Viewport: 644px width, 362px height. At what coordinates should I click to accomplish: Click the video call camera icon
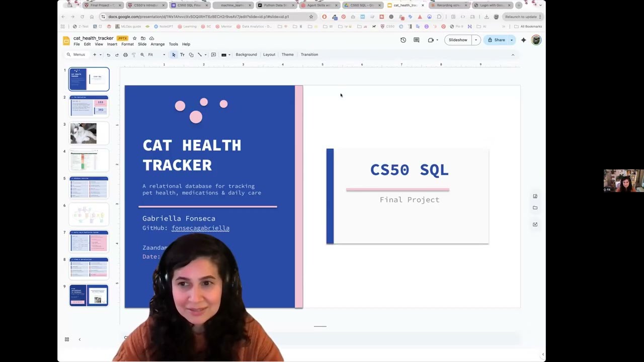(x=431, y=40)
